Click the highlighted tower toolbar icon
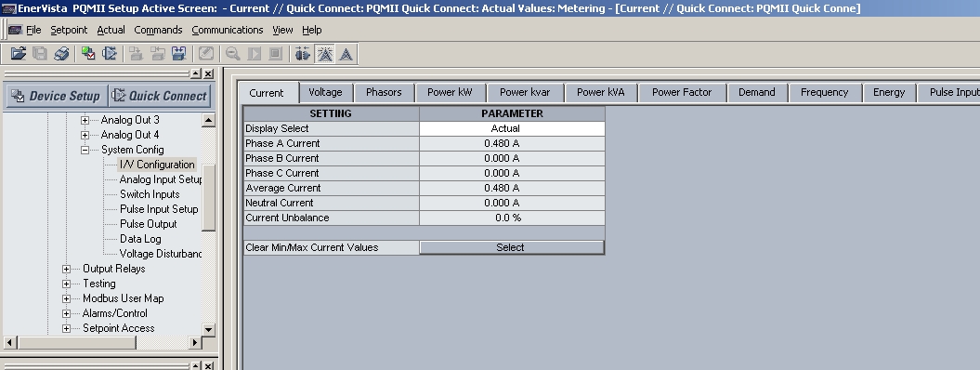This screenshot has width=980, height=370. tap(324, 54)
